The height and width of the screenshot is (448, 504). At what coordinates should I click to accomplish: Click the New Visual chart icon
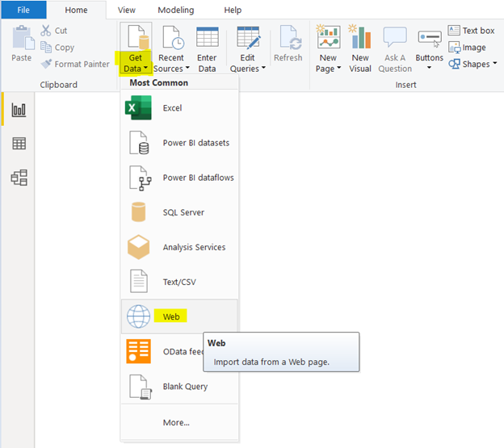point(360,36)
